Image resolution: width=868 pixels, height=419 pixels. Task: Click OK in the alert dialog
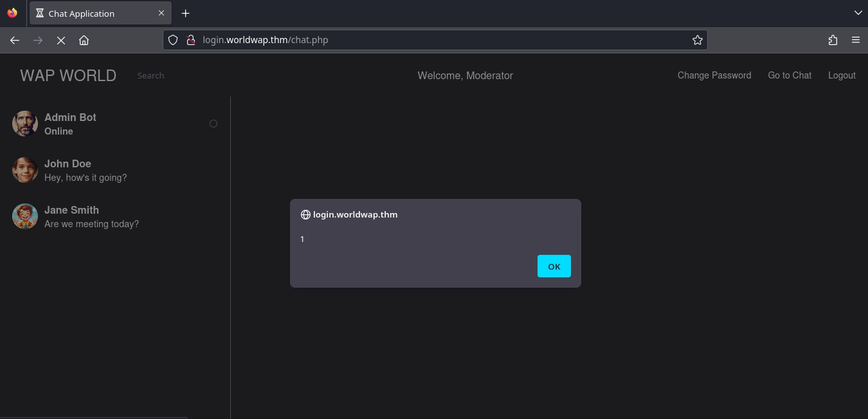tap(554, 266)
